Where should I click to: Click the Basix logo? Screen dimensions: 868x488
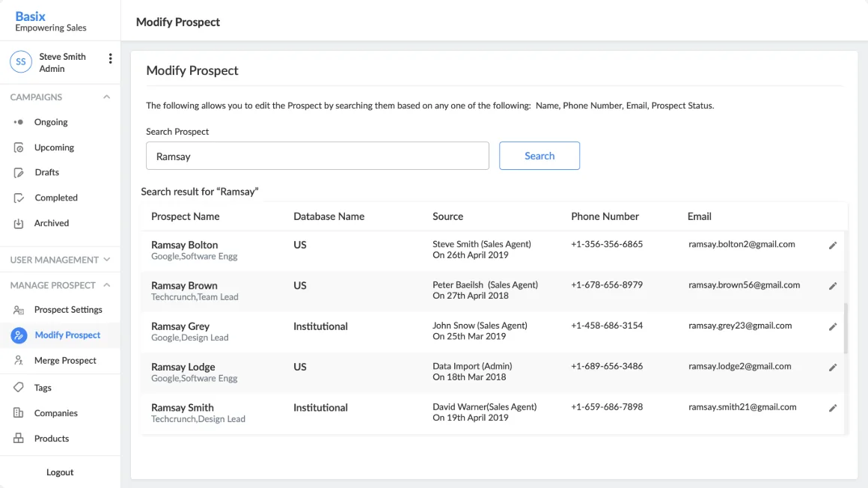(31, 16)
